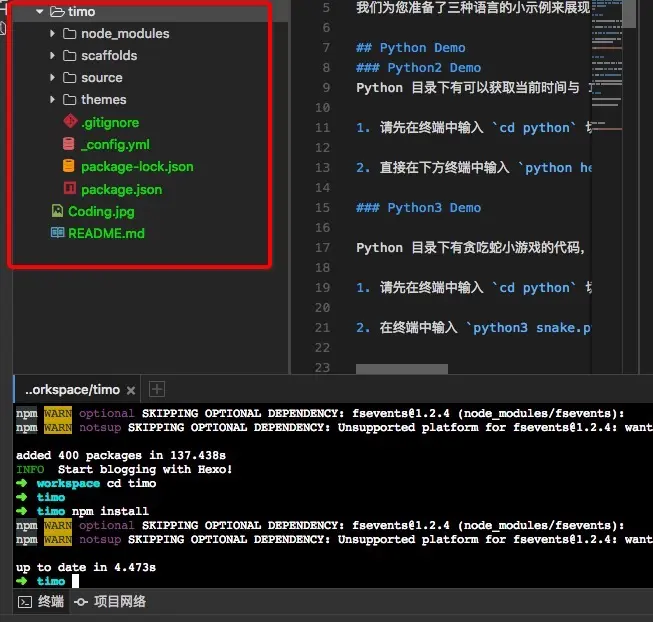The width and height of the screenshot is (653, 622).
Task: Click the orange icon beside package-lock.json
Action: click(69, 166)
